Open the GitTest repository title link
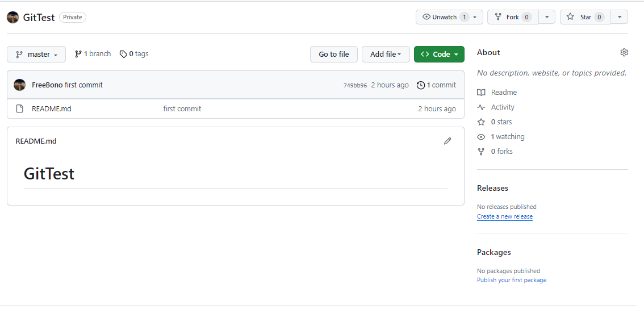 [39, 18]
